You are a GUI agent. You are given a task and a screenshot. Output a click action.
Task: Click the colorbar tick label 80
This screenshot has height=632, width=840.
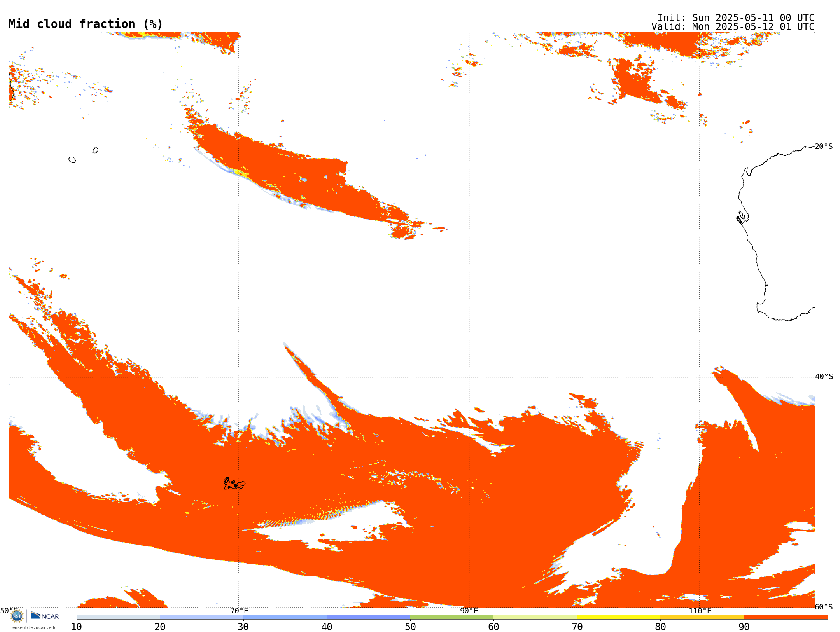click(660, 627)
